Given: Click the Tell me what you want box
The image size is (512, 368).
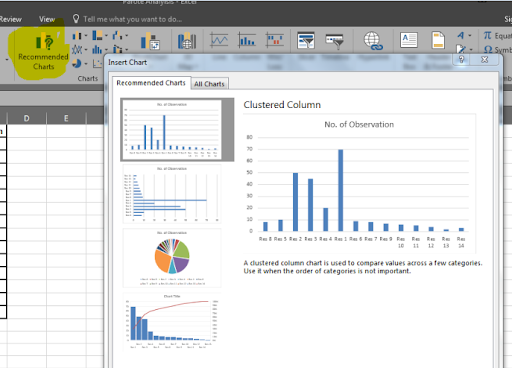Looking at the screenshot, I should pyautogui.click(x=132, y=19).
